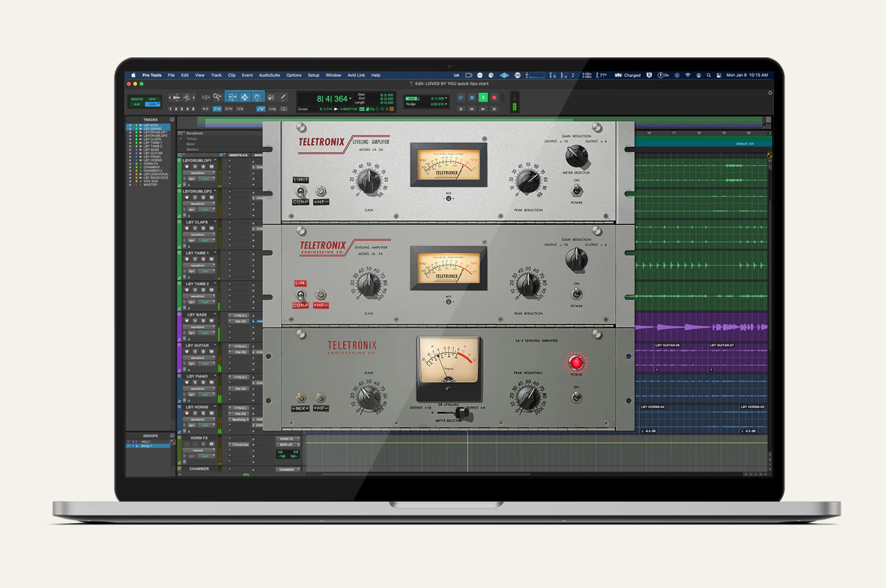The height and width of the screenshot is (588, 886).
Task: Click the Peak Reduction knob on middle LA-2A
Action: point(527,284)
